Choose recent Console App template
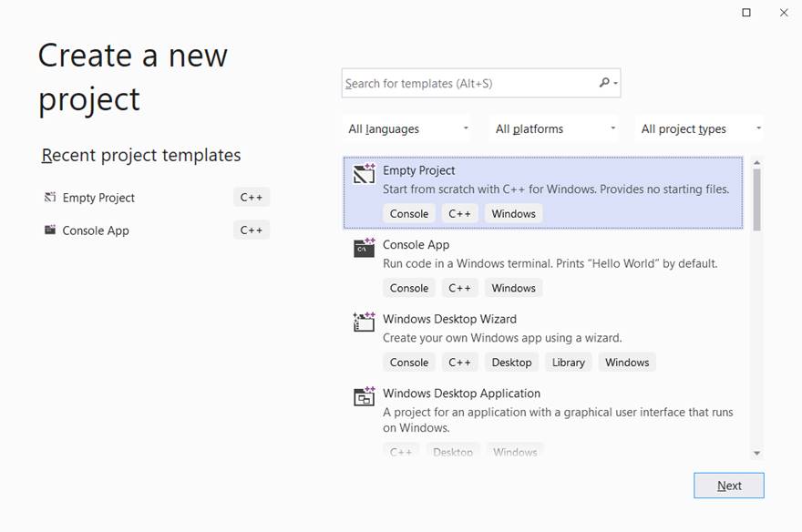 pos(96,230)
